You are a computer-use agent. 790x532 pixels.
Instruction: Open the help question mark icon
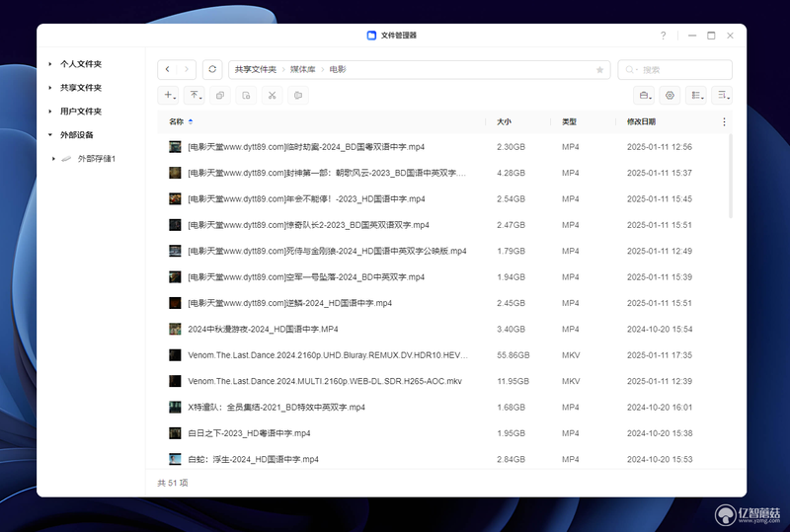pyautogui.click(x=663, y=36)
